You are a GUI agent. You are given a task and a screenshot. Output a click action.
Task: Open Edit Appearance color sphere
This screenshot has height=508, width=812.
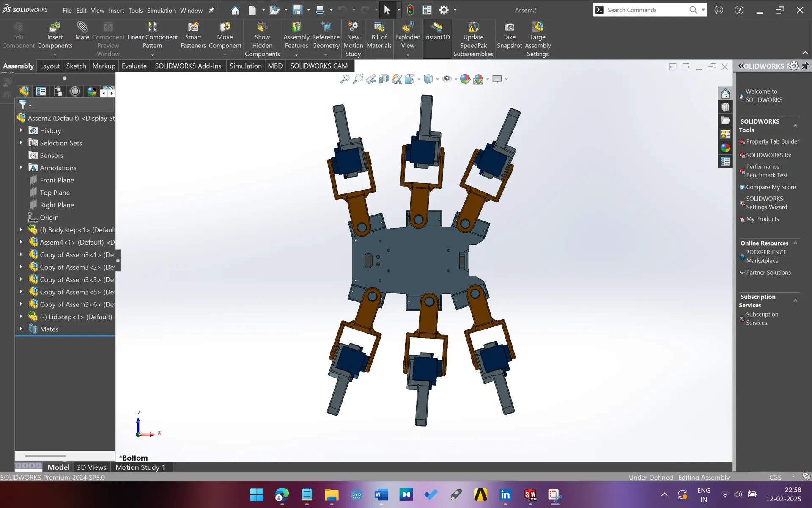[x=465, y=79]
